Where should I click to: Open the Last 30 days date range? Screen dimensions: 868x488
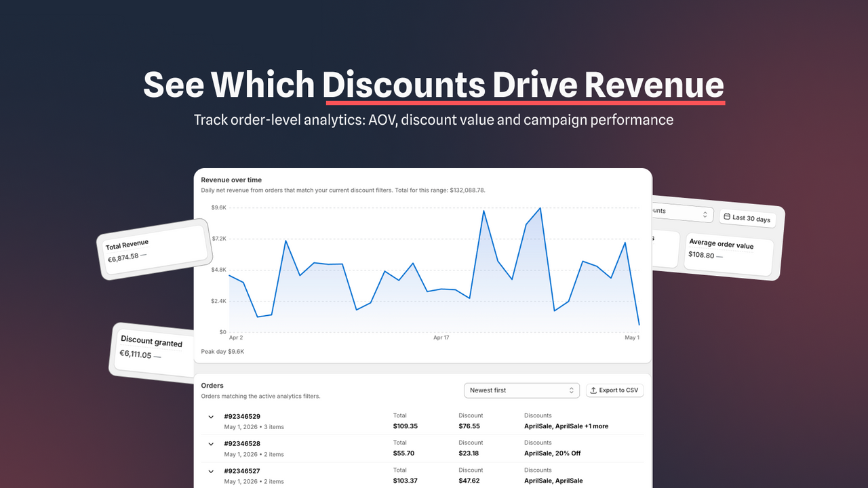coord(747,218)
